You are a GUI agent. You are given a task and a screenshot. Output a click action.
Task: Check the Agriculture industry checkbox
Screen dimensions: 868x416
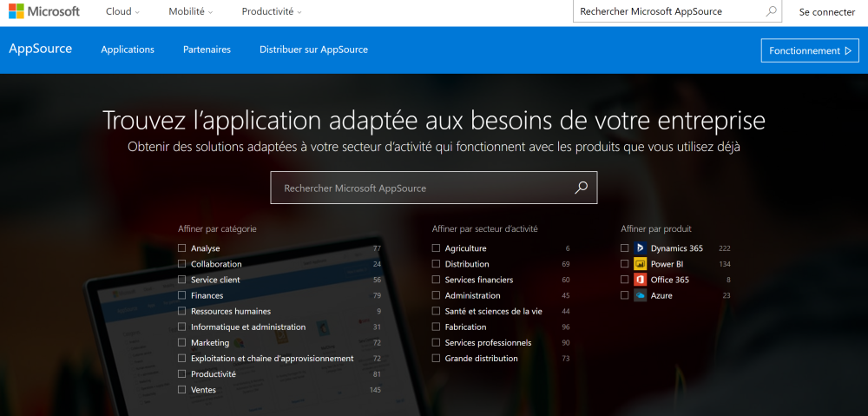point(436,248)
